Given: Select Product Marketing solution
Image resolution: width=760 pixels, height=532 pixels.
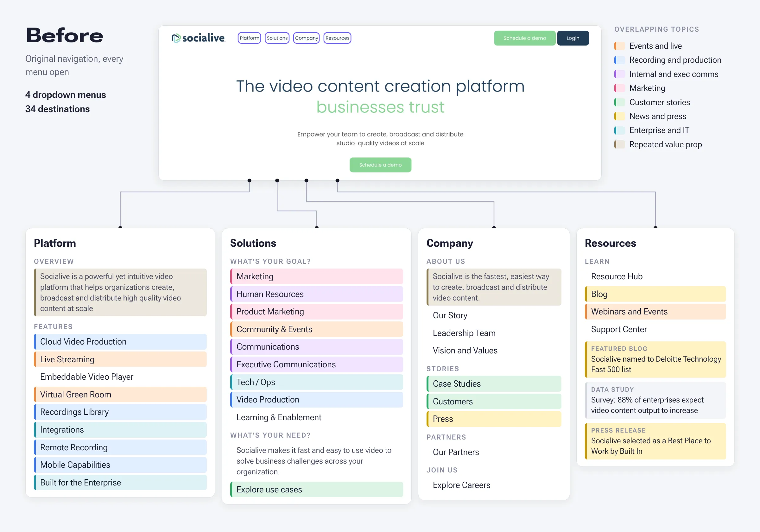Looking at the screenshot, I should pos(316,312).
